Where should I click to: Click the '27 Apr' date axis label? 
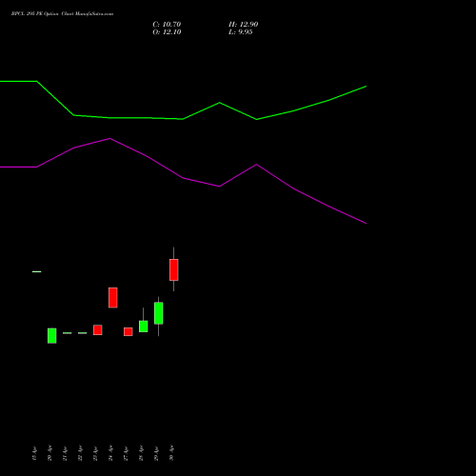tap(126, 453)
